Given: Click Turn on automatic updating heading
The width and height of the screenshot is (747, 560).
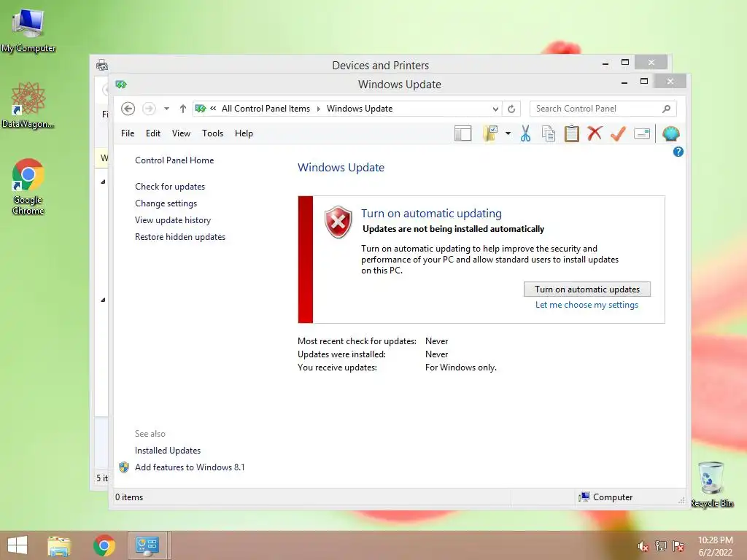Looking at the screenshot, I should pyautogui.click(x=431, y=214).
